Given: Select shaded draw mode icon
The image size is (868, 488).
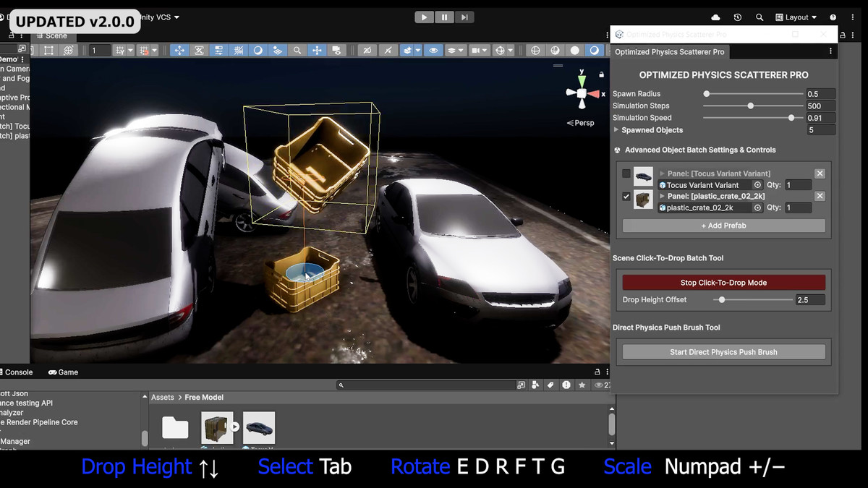Looking at the screenshot, I should click(x=575, y=51).
